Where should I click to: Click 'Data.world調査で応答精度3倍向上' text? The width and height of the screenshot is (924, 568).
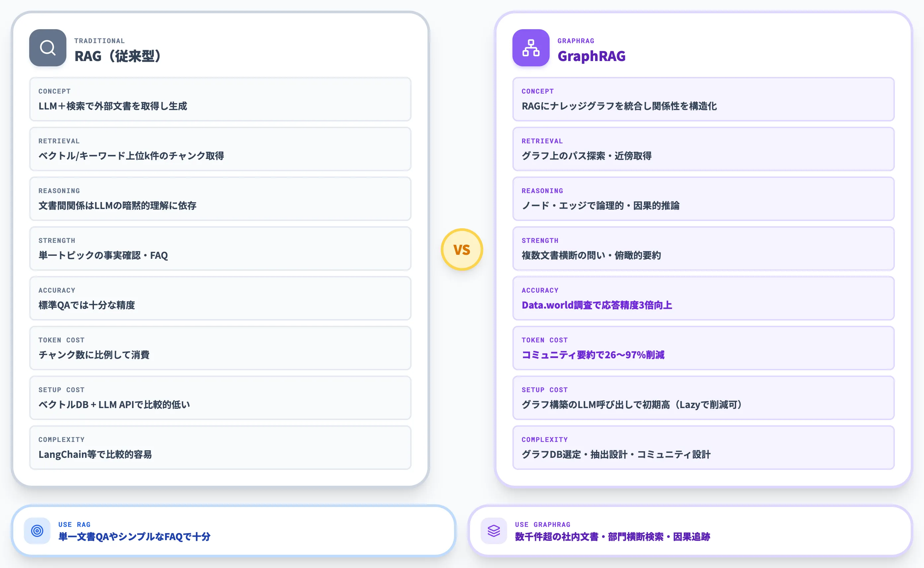point(597,305)
